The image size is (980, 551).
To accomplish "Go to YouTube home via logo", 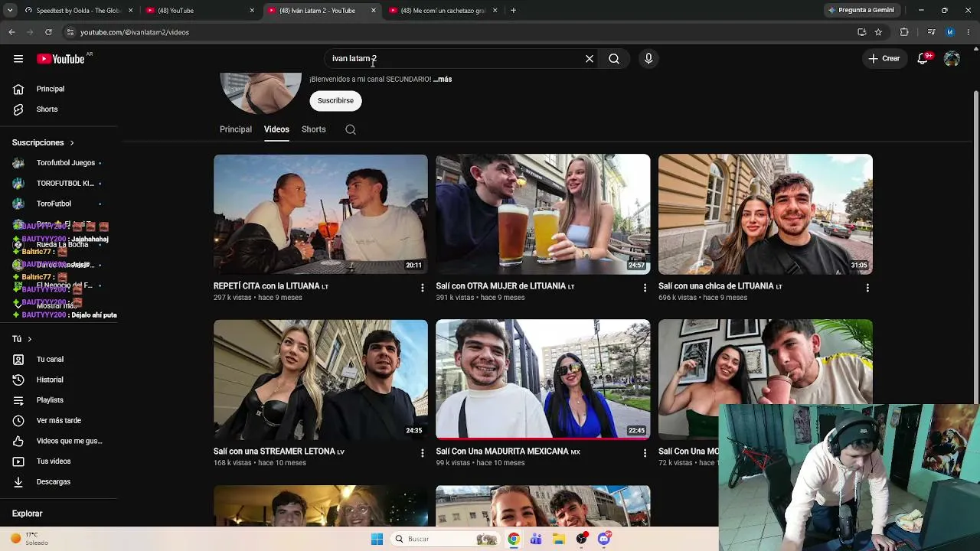I will tap(60, 59).
